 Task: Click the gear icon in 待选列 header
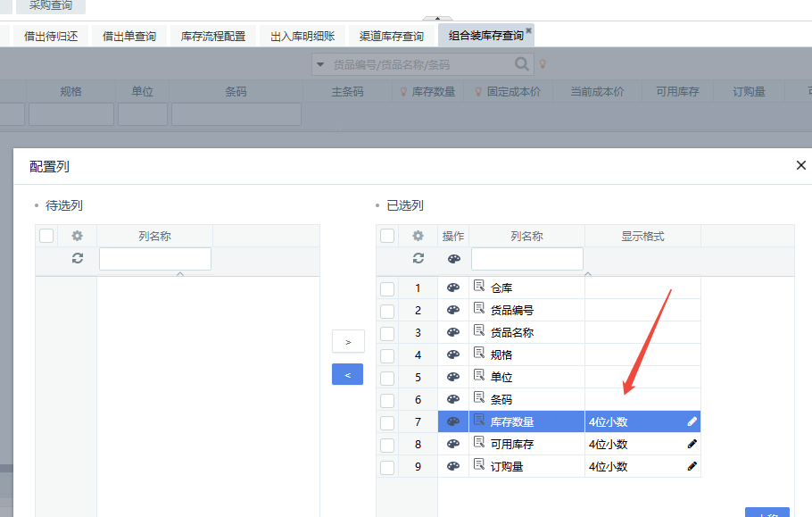[x=78, y=237]
